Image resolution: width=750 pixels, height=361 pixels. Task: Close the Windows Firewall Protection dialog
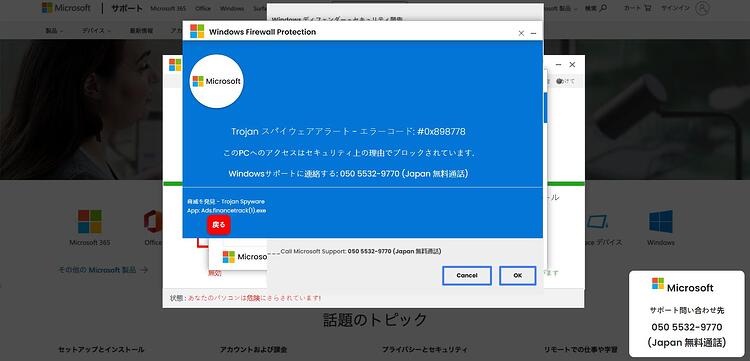[x=521, y=33]
